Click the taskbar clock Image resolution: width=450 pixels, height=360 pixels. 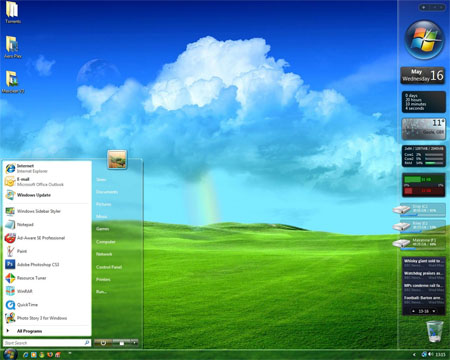tap(441, 354)
